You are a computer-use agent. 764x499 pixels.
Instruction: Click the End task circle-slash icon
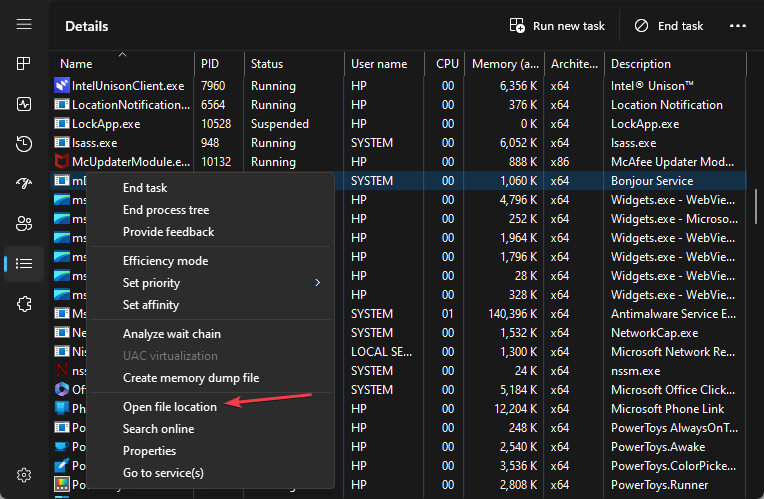pyautogui.click(x=641, y=25)
